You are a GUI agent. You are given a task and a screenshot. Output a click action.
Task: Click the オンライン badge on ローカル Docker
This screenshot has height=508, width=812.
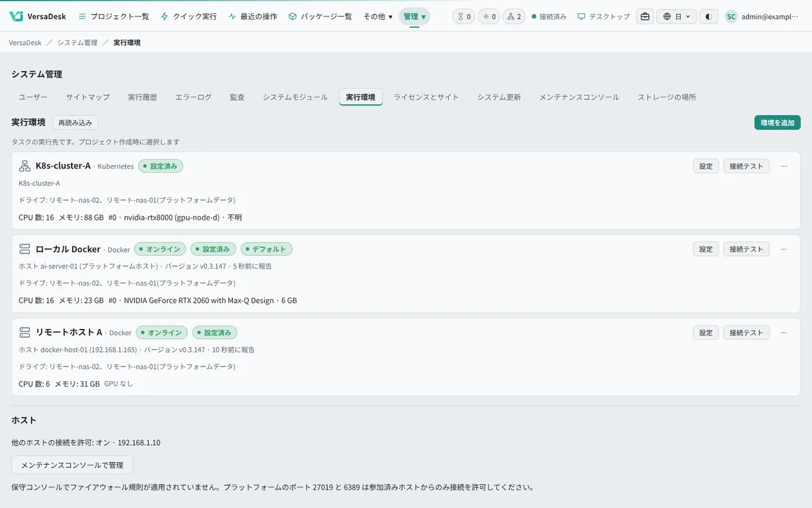pos(160,249)
